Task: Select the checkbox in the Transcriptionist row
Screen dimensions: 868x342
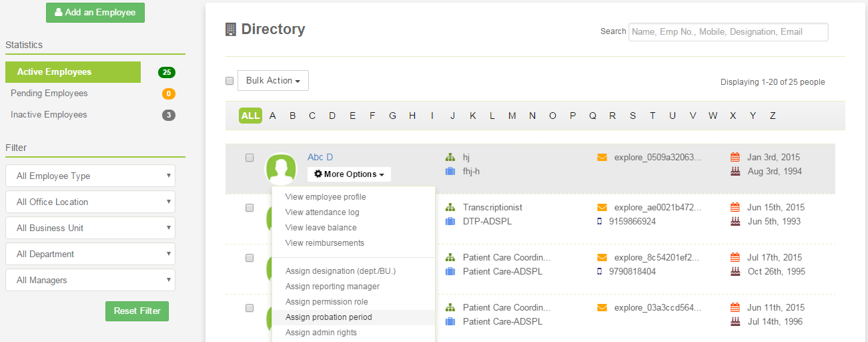Action: (x=250, y=208)
